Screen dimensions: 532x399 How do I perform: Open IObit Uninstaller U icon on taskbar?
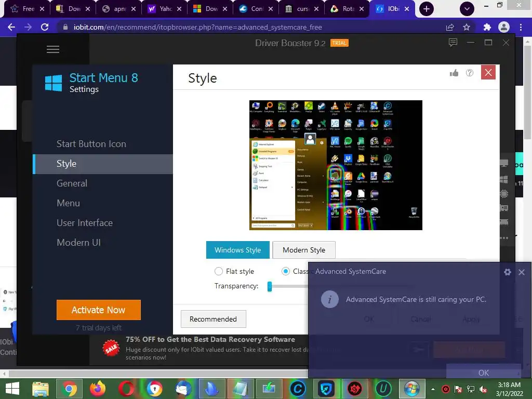click(x=383, y=389)
